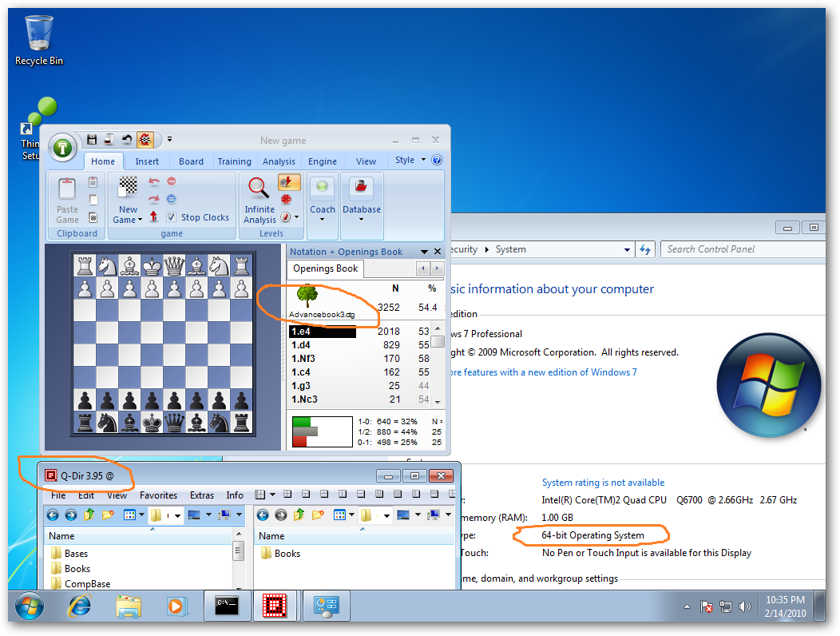Image resolution: width=840 pixels, height=636 pixels.
Task: Click up folder icon in Q-Dir left pane
Action: pyautogui.click(x=89, y=515)
